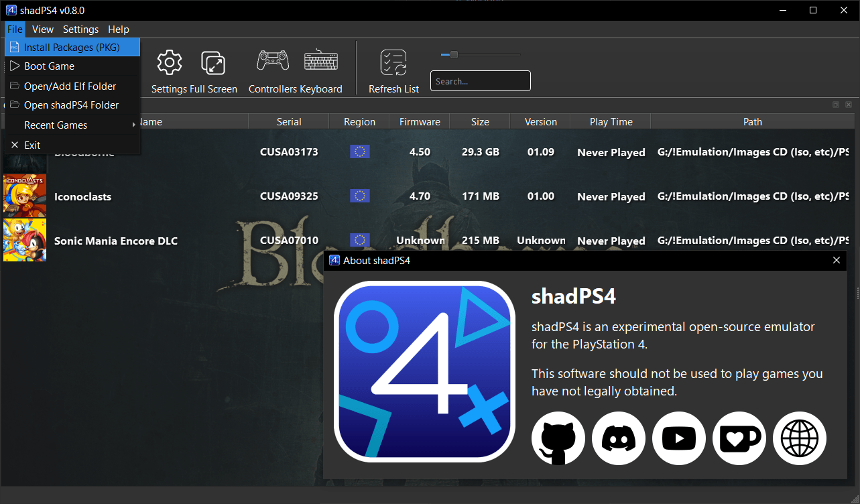
Task: Click serial CUSA07010 cell
Action: [x=289, y=240]
